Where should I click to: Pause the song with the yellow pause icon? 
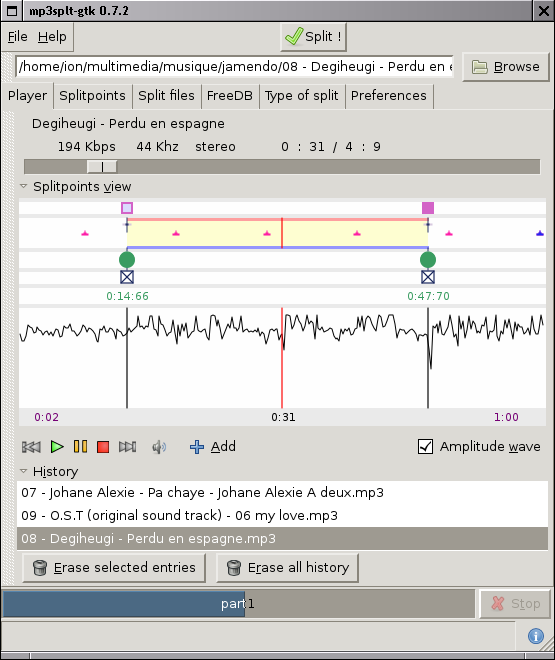(x=80, y=447)
